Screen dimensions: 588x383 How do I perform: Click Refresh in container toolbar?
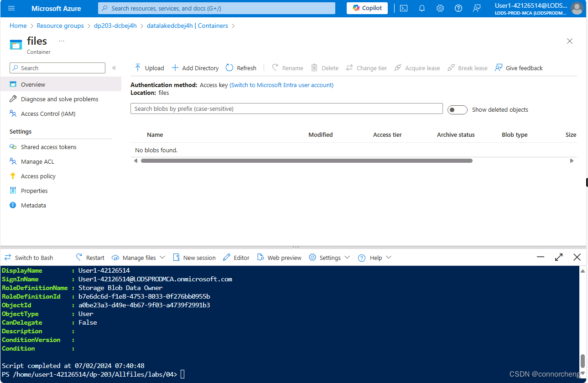pos(241,68)
